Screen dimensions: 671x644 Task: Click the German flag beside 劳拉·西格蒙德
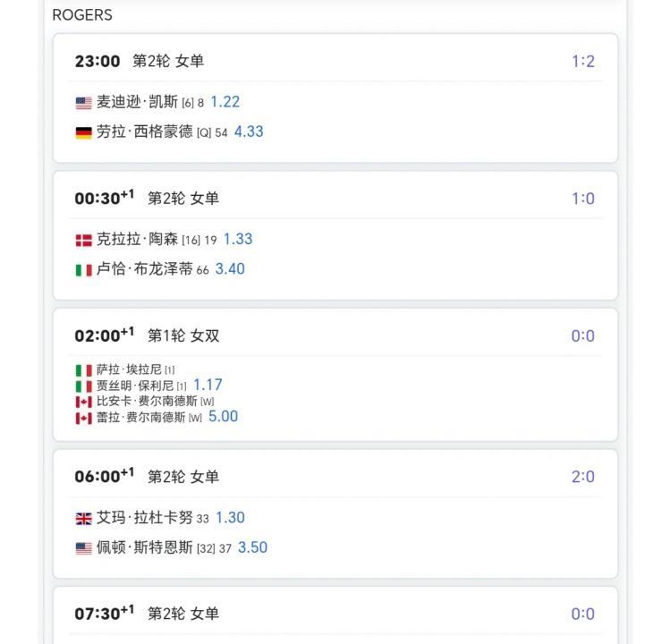tap(83, 132)
